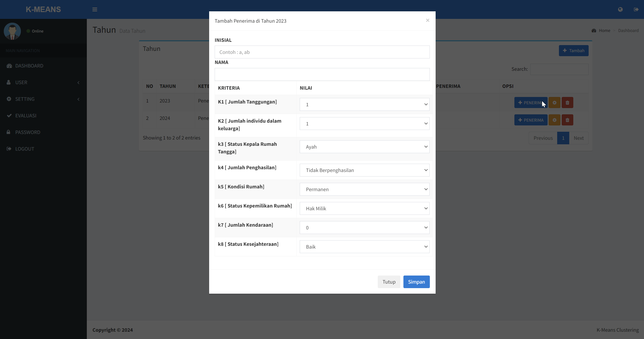Viewport: 644px width, 339px height.
Task: Close the Tambah Penerima dialog with X
Action: point(428,20)
